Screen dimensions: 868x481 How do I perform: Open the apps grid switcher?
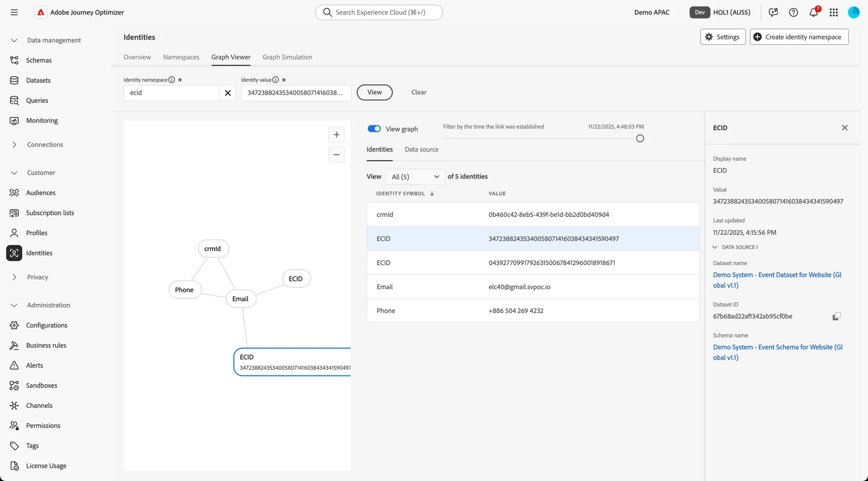834,13
